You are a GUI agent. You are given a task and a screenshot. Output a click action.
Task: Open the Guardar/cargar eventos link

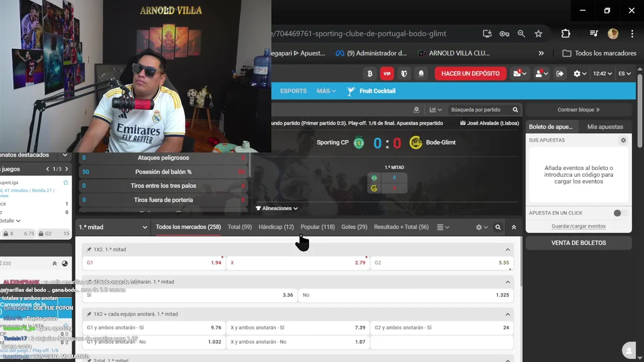[579, 226]
